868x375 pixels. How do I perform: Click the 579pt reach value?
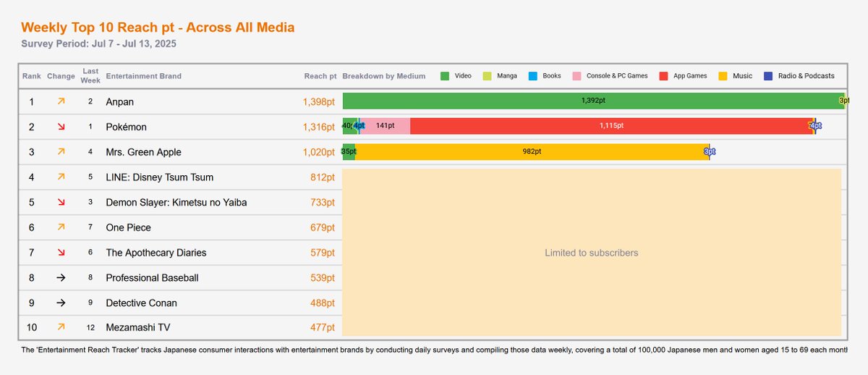(323, 253)
